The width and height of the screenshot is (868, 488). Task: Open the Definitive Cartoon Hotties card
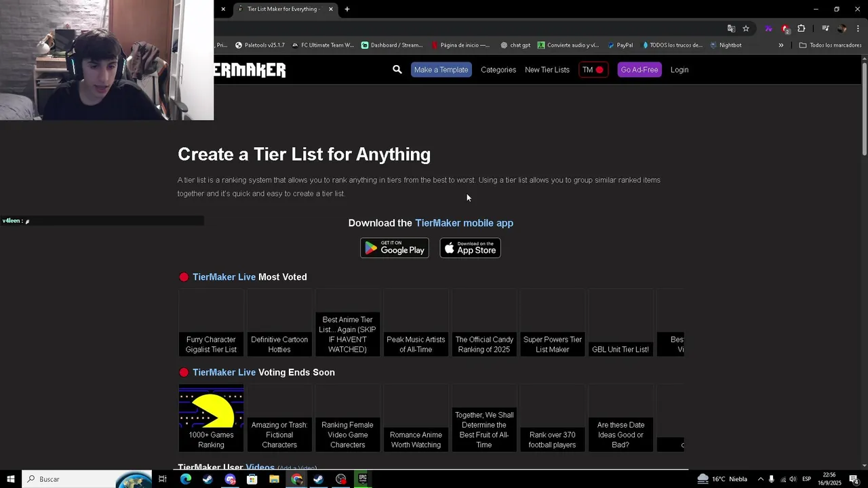pos(279,323)
